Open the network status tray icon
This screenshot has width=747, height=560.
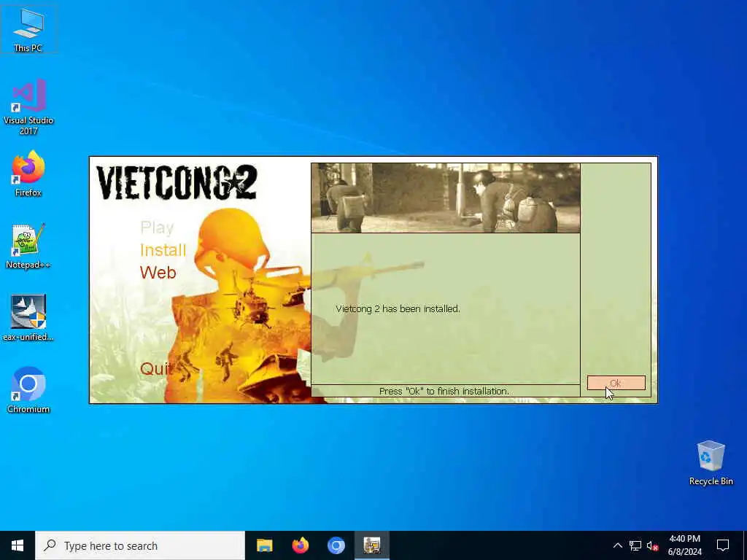pos(635,545)
